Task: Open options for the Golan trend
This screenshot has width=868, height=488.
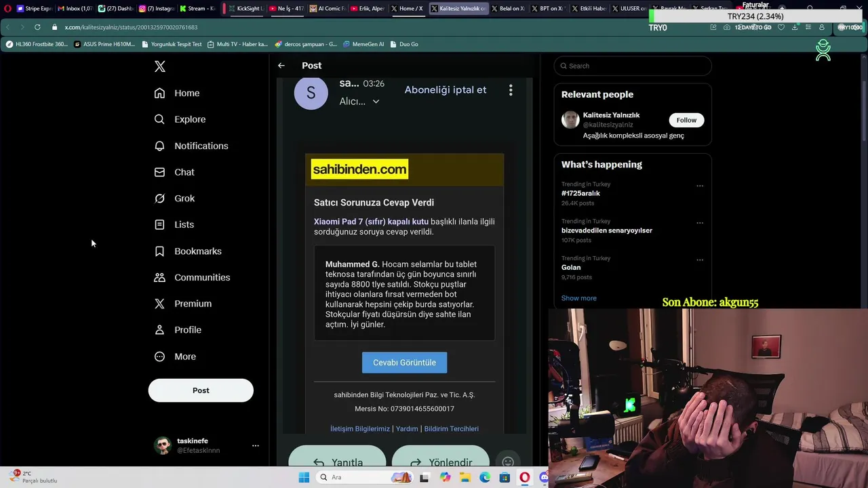Action: click(700, 260)
